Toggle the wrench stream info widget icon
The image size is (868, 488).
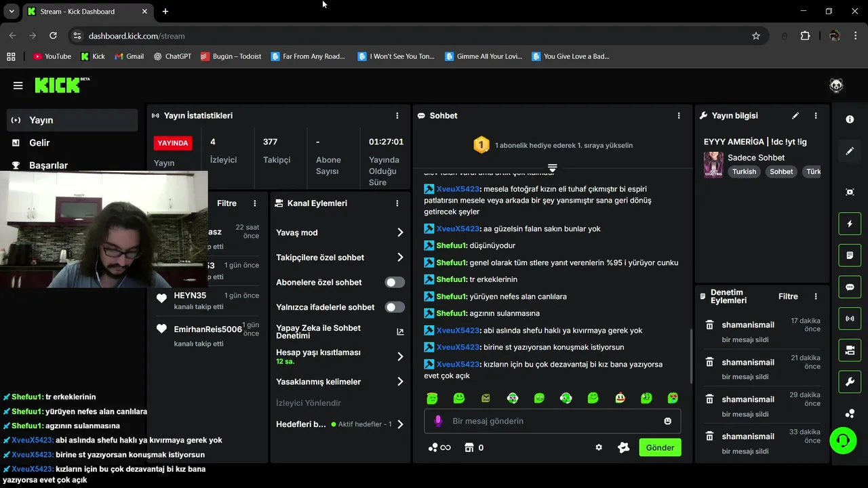850,382
